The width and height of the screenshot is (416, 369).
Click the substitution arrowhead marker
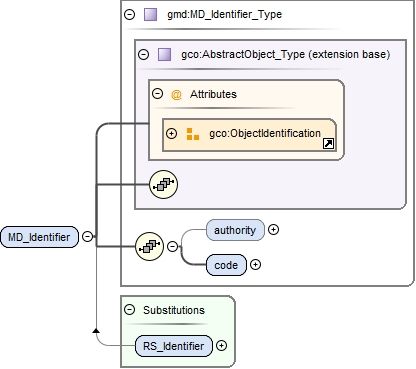96,330
